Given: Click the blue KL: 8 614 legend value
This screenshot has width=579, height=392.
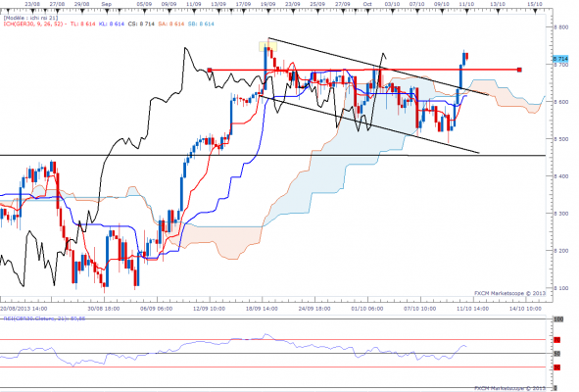Looking at the screenshot, I should [112, 24].
